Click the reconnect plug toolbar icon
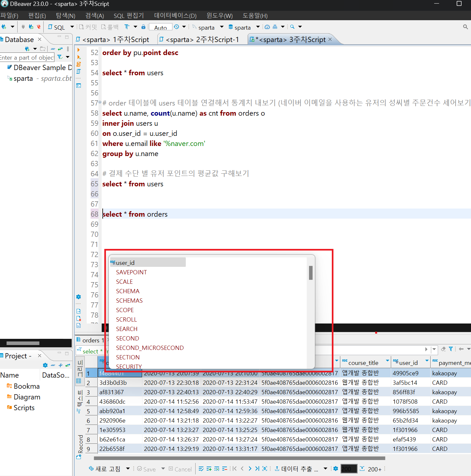The height and width of the screenshot is (476, 471). tap(31, 27)
